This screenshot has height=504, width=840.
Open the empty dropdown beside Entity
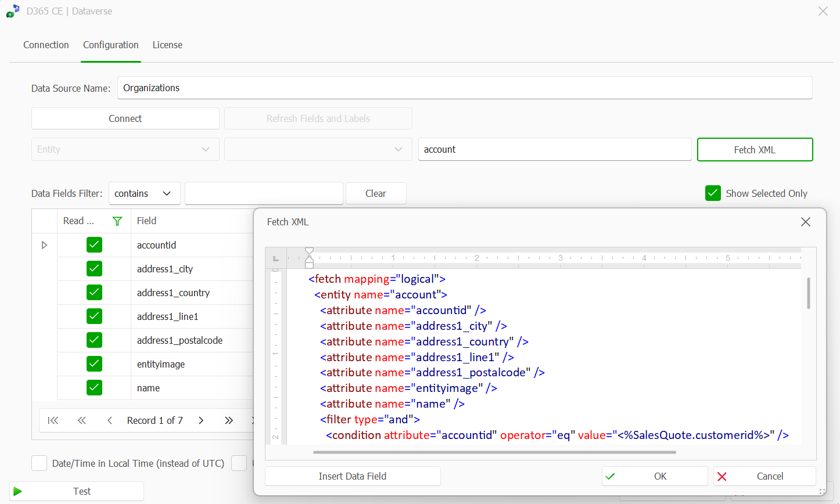(318, 149)
